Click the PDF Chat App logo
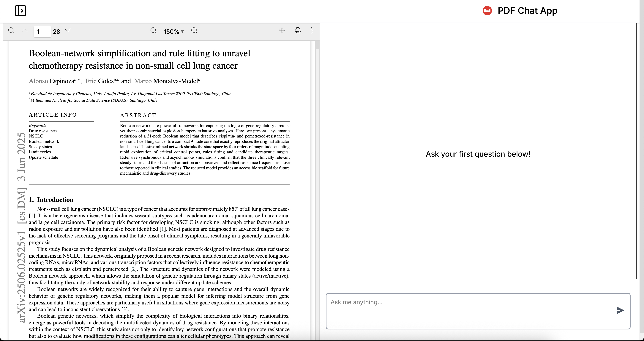The image size is (644, 341). (487, 11)
